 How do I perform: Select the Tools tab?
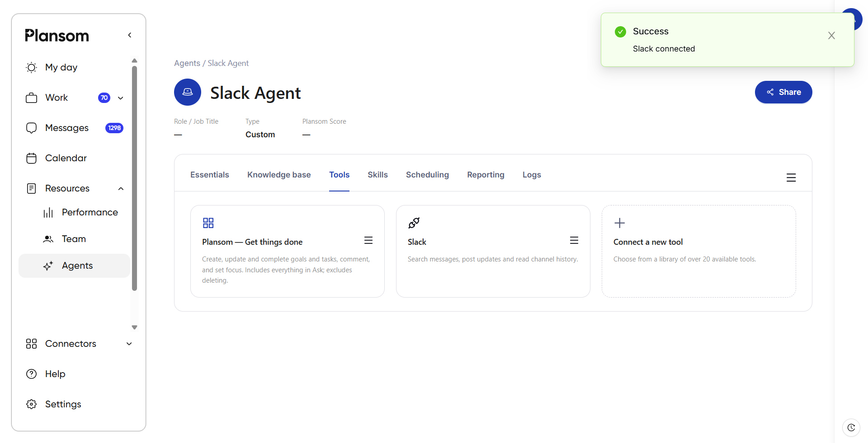point(339,175)
